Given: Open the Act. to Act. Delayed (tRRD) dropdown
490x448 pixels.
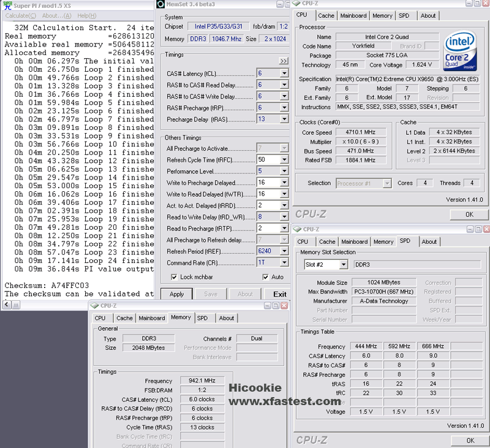Looking at the screenshot, I should coord(284,205).
